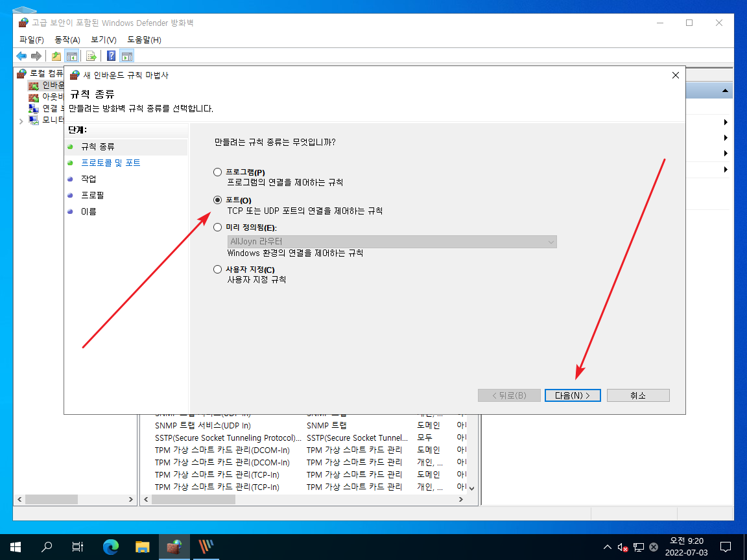Select the SSTP(Secure Socket Tunneling Protocol) rule
The height and width of the screenshot is (560, 747).
pyautogui.click(x=228, y=438)
